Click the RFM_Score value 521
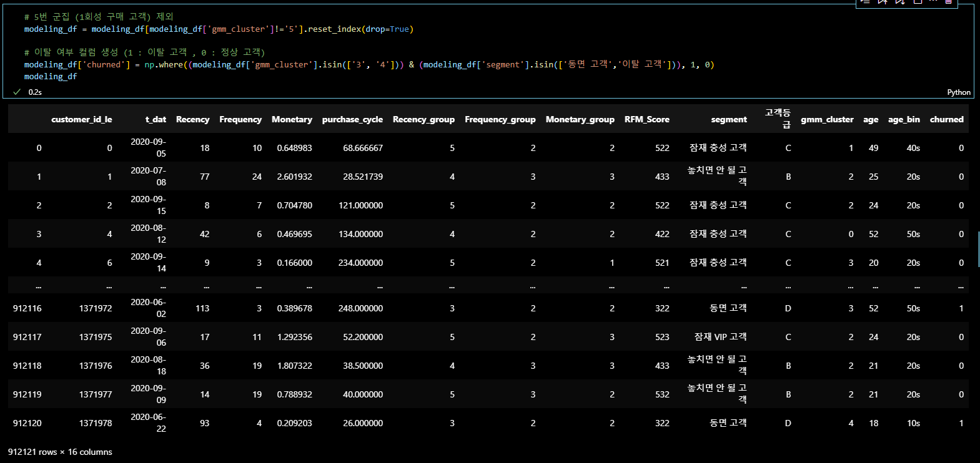The width and height of the screenshot is (980, 463). pyautogui.click(x=662, y=263)
